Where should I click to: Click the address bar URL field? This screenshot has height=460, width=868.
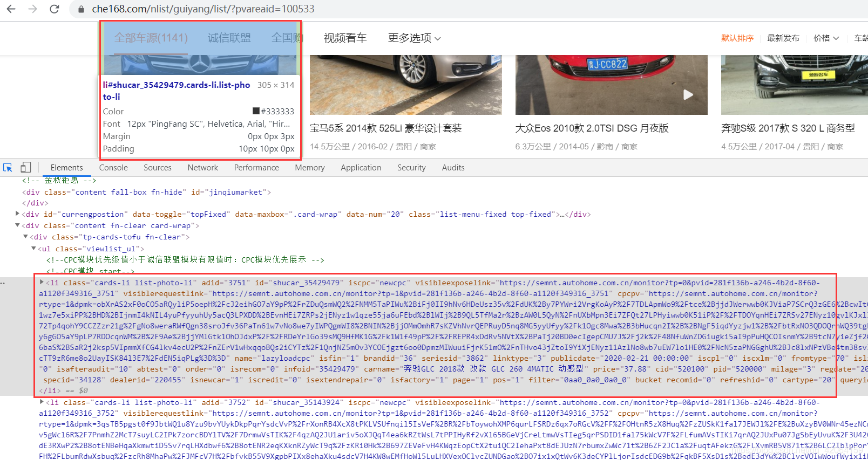[x=203, y=9]
